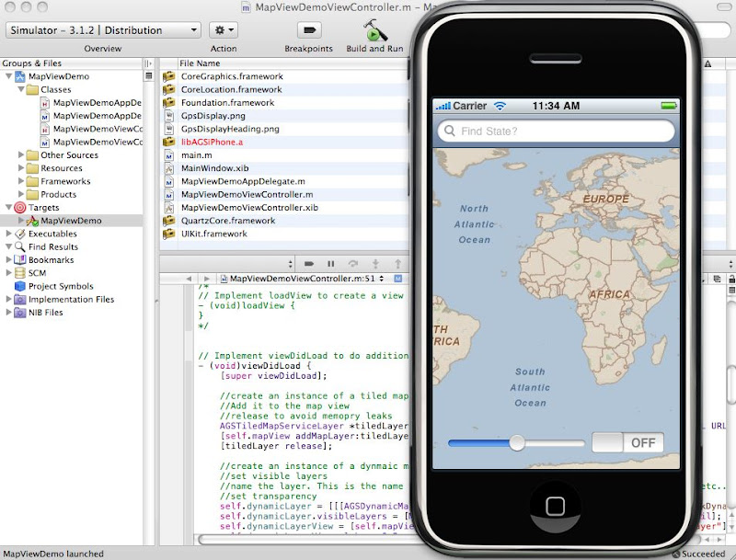
Task: Click the editor breakpoint toggle icon
Action: click(309, 264)
